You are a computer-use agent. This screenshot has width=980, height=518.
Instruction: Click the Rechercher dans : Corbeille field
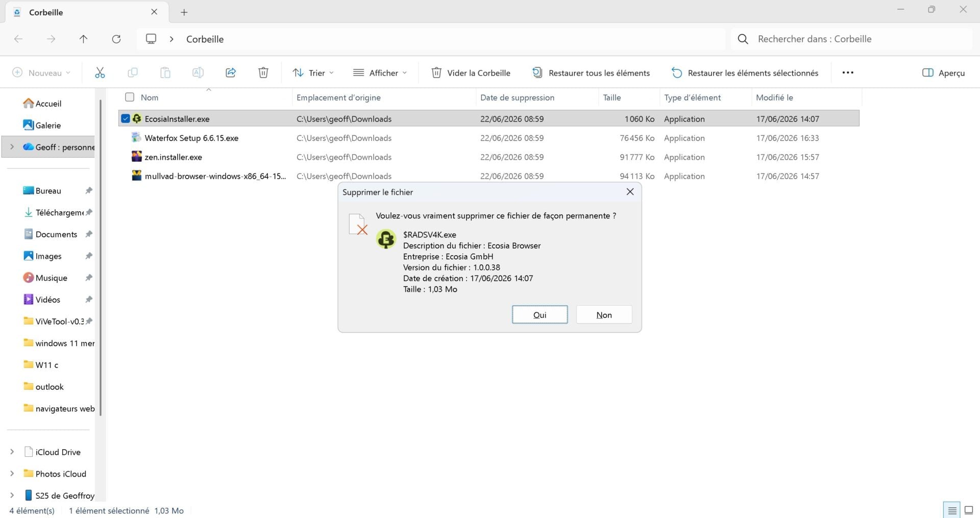[852, 39]
